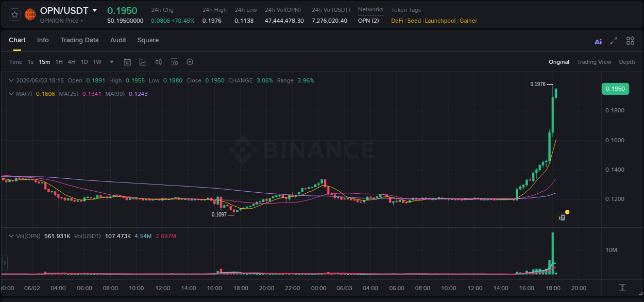
Task: Select the 4H interval
Action: click(x=71, y=62)
